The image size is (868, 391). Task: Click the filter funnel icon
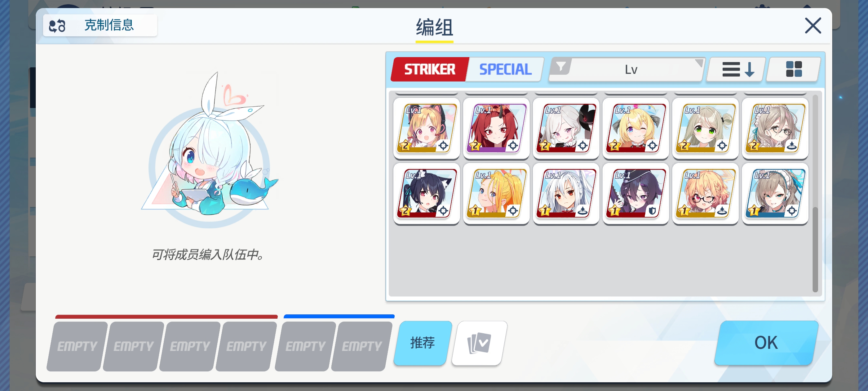pos(561,67)
